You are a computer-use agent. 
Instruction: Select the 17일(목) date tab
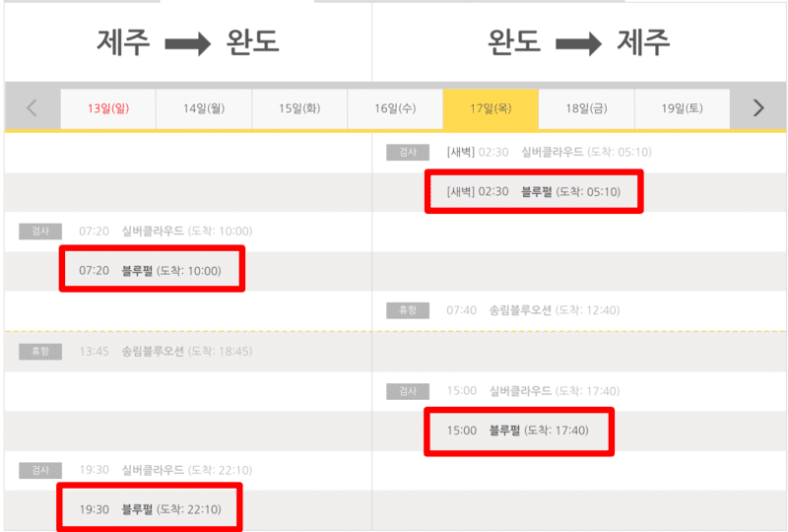coord(491,108)
